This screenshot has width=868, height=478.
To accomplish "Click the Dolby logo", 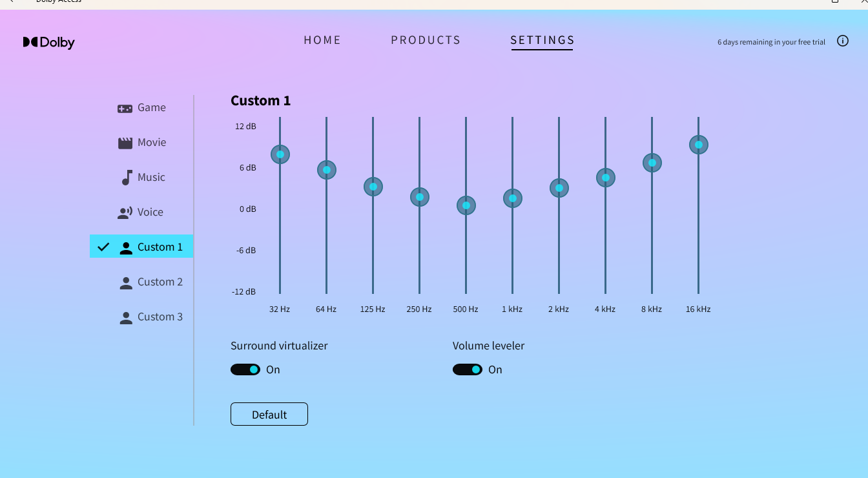I will 49,43.
